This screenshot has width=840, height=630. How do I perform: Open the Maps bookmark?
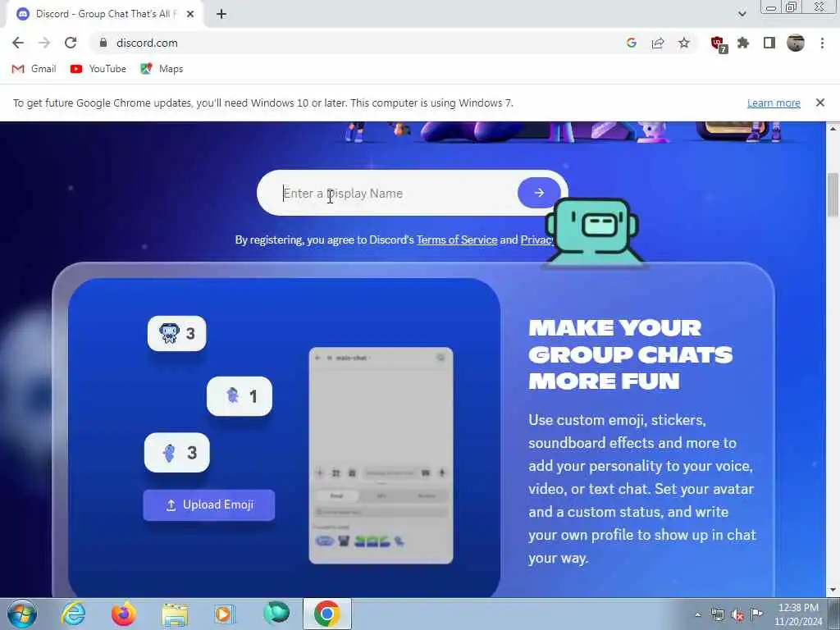pyautogui.click(x=162, y=69)
